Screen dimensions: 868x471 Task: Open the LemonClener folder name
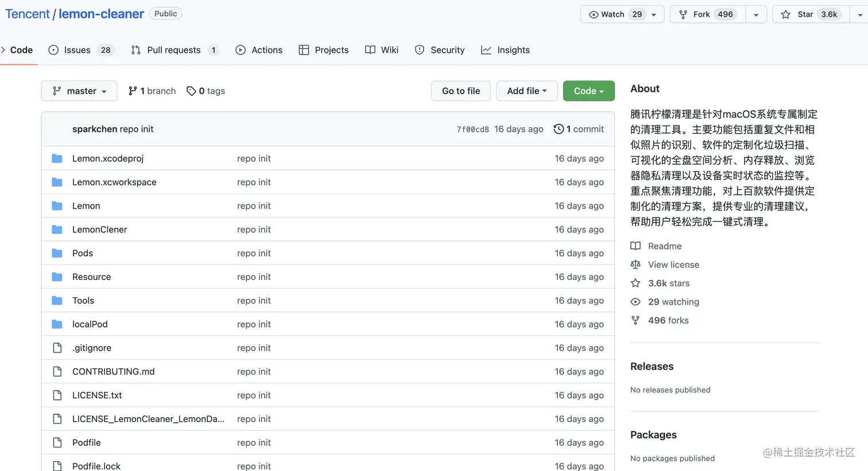click(99, 229)
